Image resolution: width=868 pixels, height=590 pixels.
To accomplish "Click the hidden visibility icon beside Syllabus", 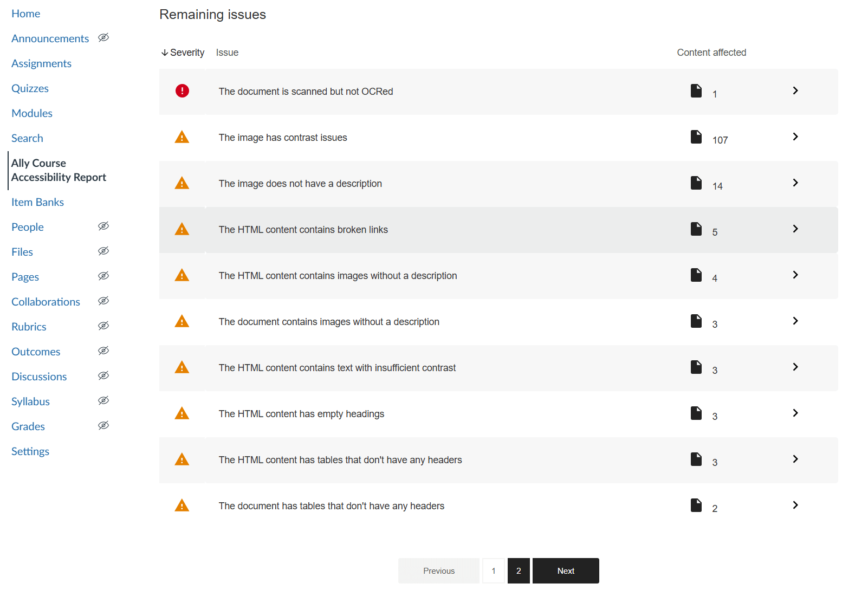I will (103, 400).
